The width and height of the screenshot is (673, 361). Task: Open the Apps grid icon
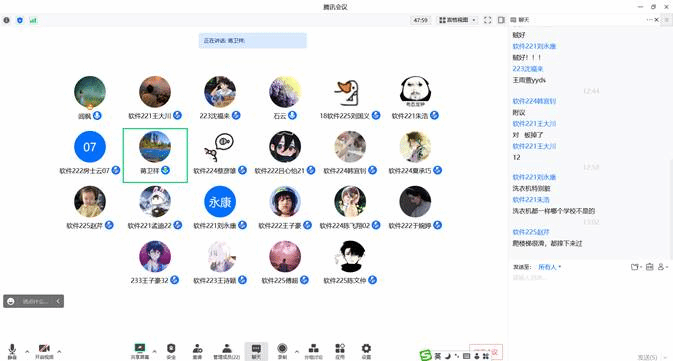tap(340, 351)
